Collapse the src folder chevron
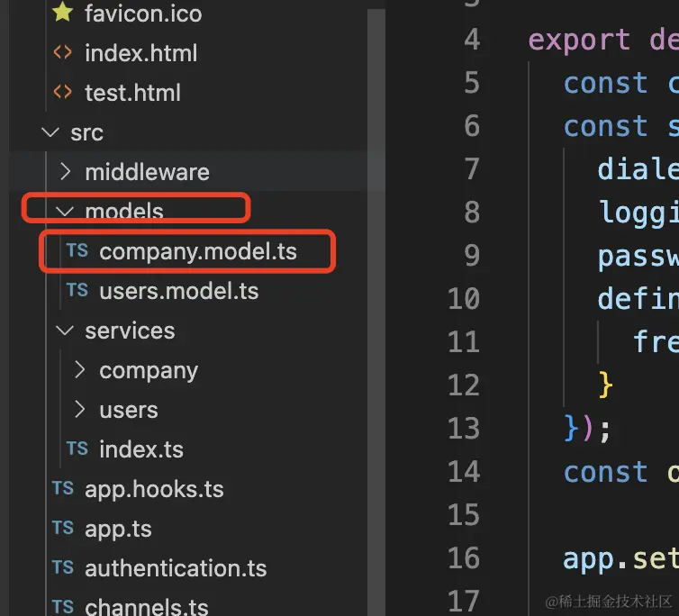Image resolution: width=679 pixels, height=616 pixels. (50, 131)
